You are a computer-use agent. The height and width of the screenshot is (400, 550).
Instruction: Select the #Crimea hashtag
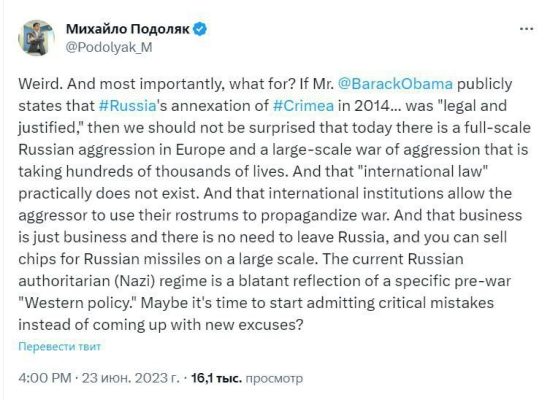click(x=303, y=106)
